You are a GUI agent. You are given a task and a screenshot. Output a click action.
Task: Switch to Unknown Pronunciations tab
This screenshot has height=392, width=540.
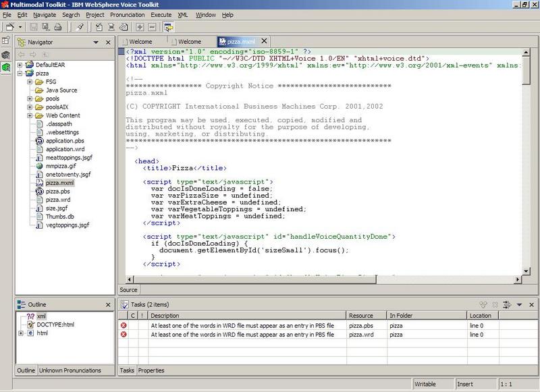click(70, 370)
